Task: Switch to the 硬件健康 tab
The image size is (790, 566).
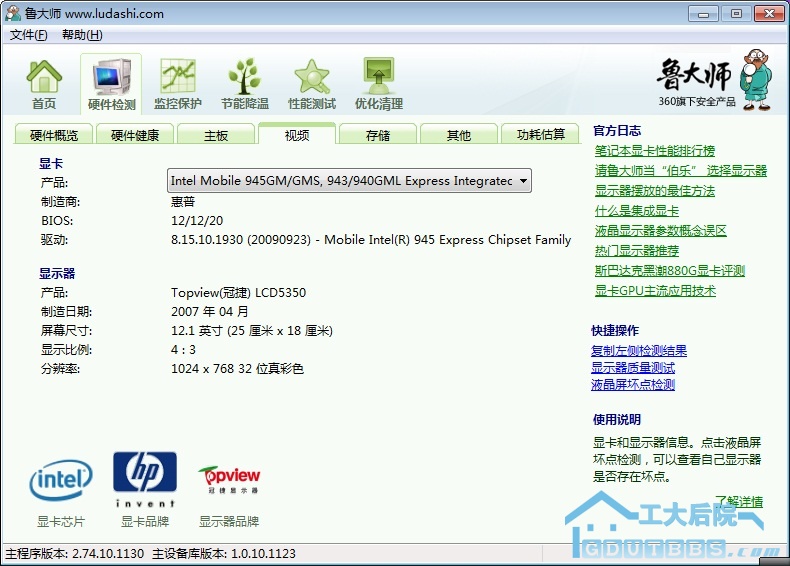Action: coord(135,135)
